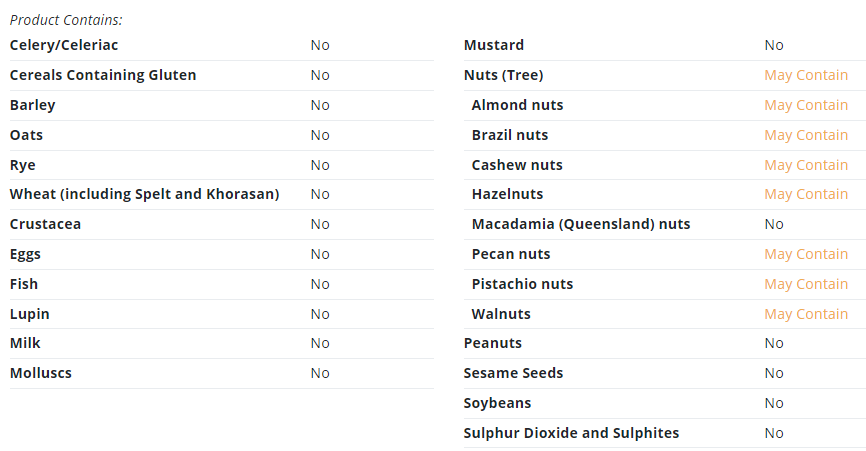Click the Nuts (Tree) heading
Image resolution: width=866 pixels, height=451 pixels.
click(503, 75)
